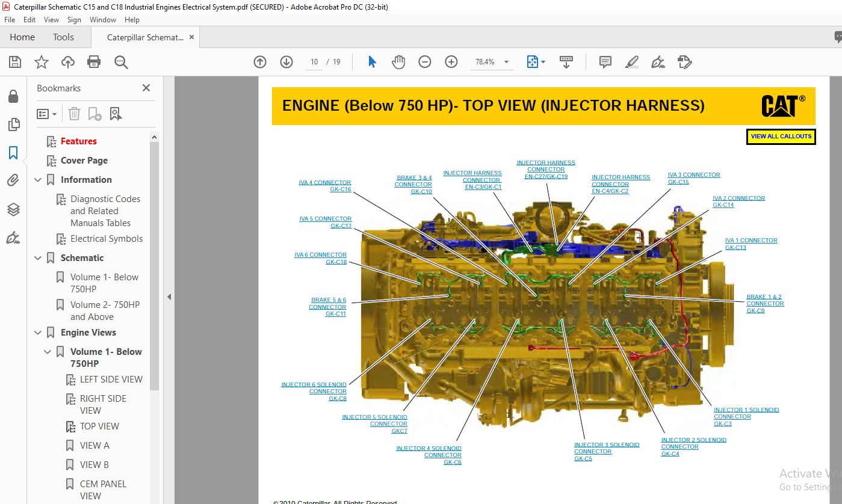Toggle scrolling mode keyboard icon
Image resolution: width=842 pixels, height=504 pixels.
point(566,62)
